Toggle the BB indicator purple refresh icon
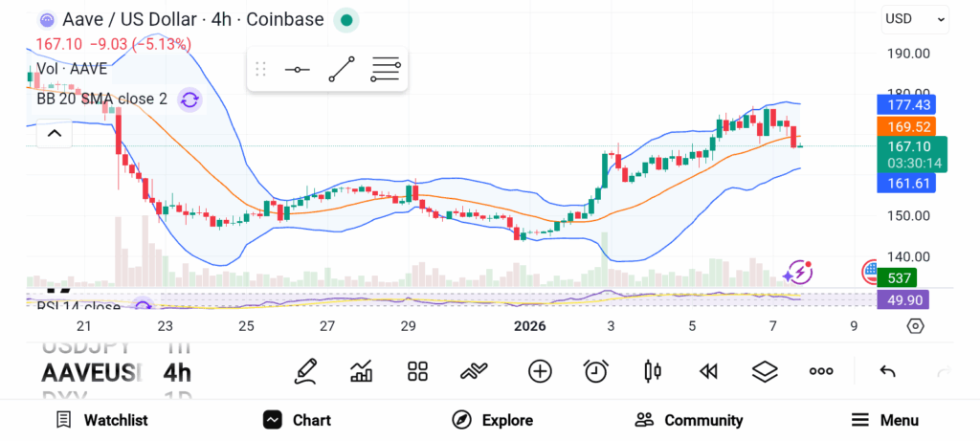980x441 pixels. 189,99
